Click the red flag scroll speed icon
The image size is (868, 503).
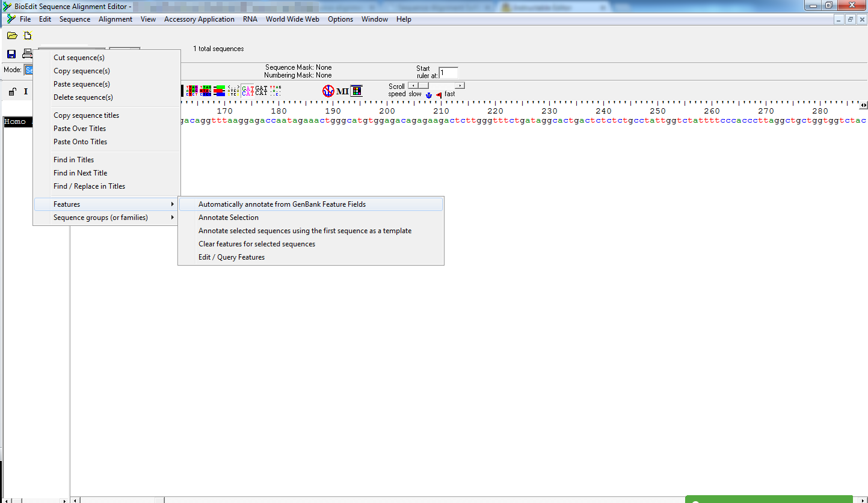(439, 95)
